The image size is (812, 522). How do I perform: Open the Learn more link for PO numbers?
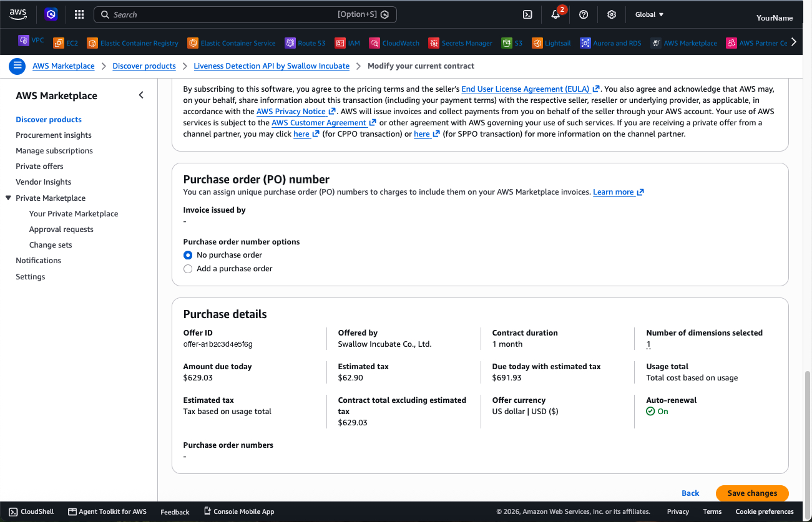[619, 192]
